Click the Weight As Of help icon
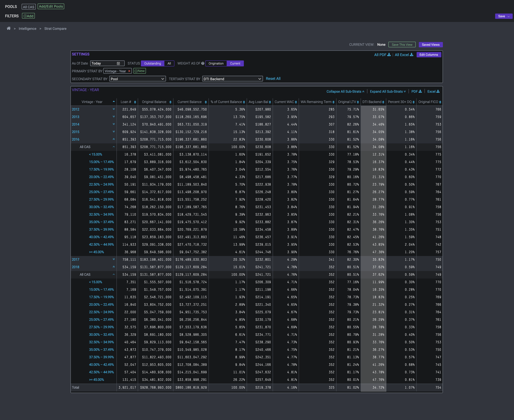The width and height of the screenshot is (514, 420). [x=203, y=64]
